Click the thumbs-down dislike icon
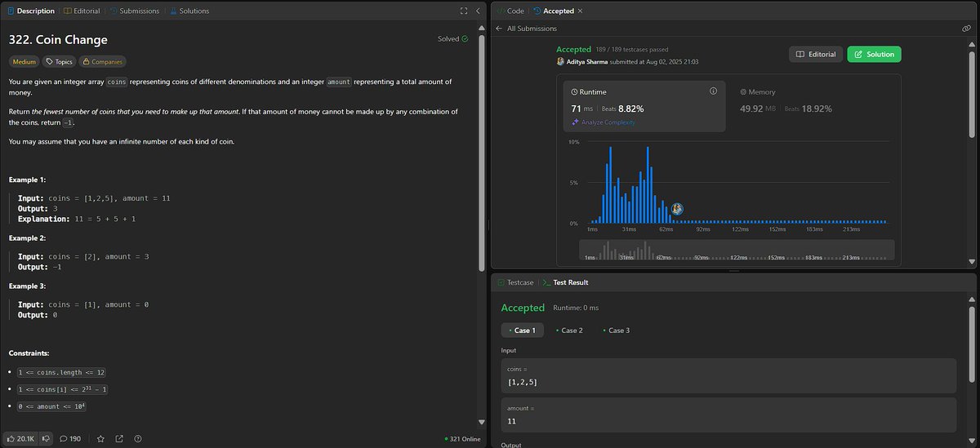 (x=47, y=438)
